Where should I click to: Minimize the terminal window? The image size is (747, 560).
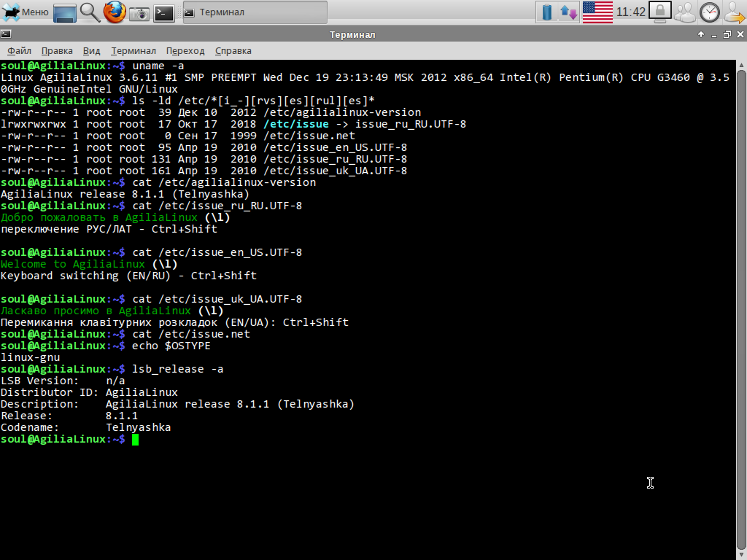pos(714,35)
